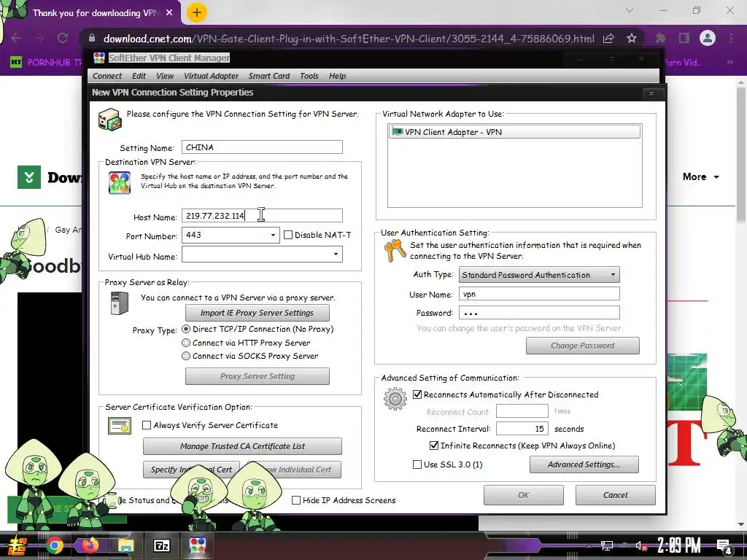Expand the More menu on the webpage
This screenshot has width=747, height=560.
(x=701, y=176)
